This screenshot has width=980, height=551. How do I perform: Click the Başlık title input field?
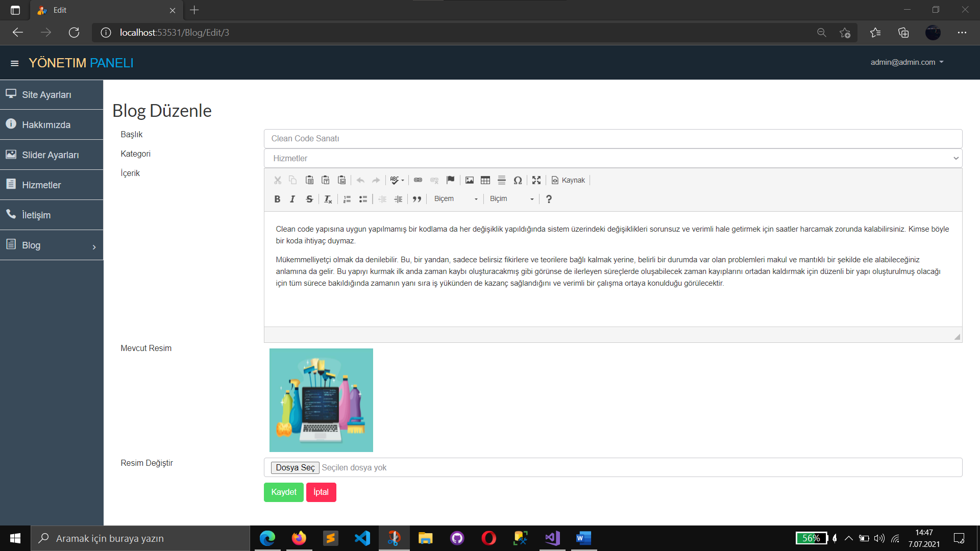click(x=612, y=139)
